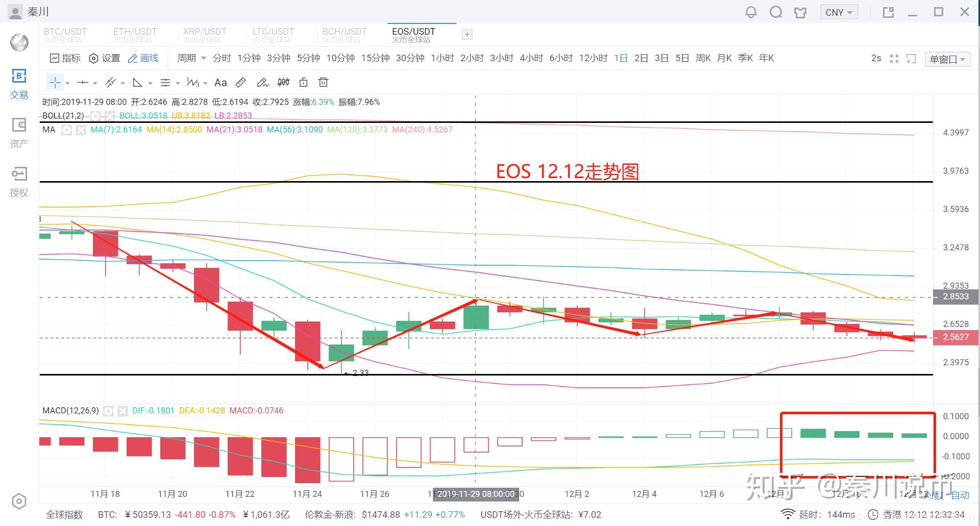This screenshot has width=980, height=526.
Task: Expand the 周期 period dropdown
Action: click(191, 58)
